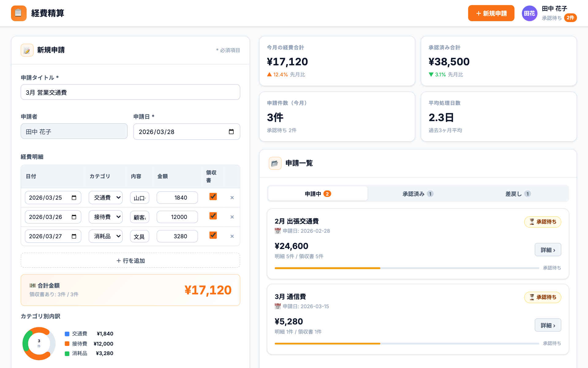Switch to the 承認済み tab
The height and width of the screenshot is (368, 588).
coord(417,194)
